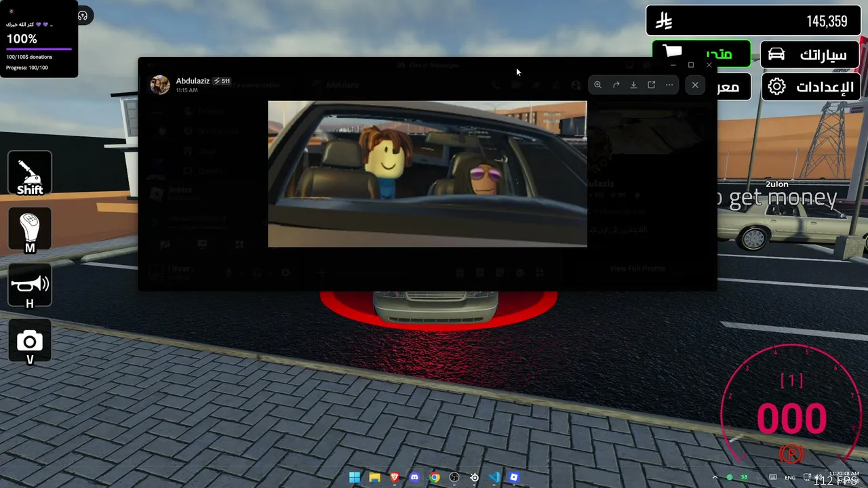Open the الإعدادات settings menu
The width and height of the screenshot is (868, 488).
[810, 86]
